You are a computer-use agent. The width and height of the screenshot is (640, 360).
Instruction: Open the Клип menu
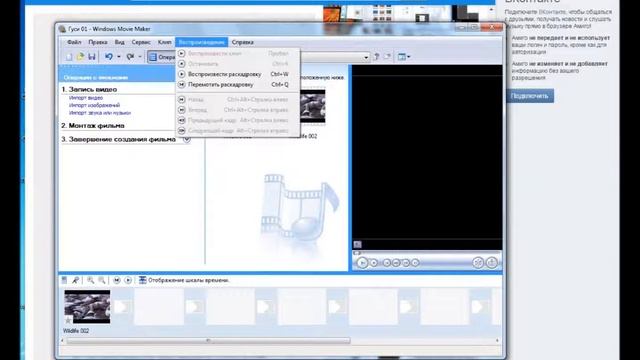click(164, 42)
